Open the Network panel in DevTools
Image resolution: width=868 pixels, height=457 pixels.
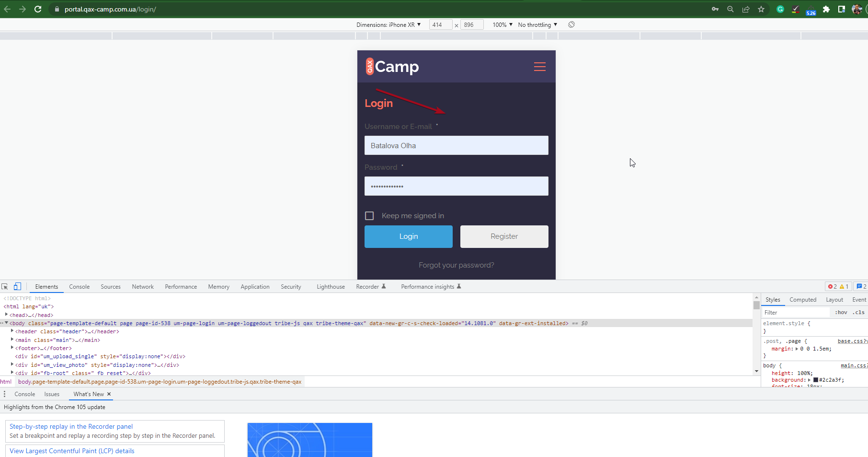tap(143, 286)
